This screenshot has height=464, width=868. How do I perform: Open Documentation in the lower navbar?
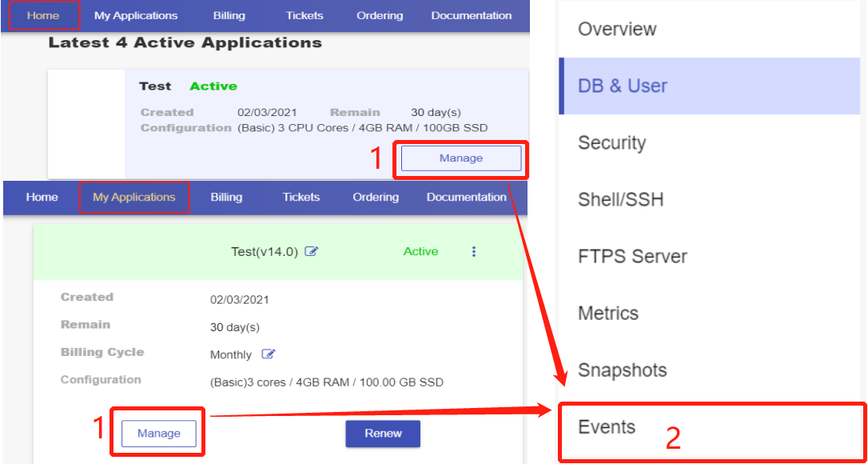click(x=466, y=198)
